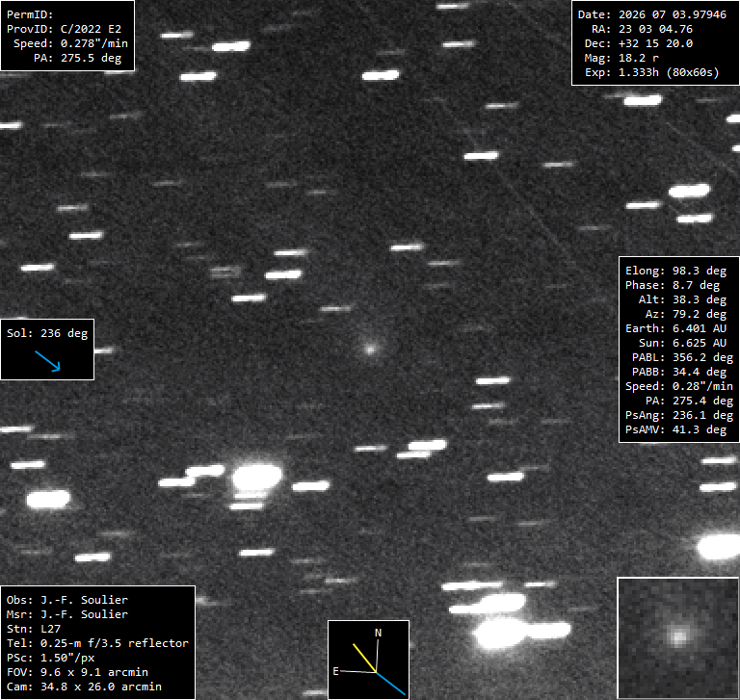Image resolution: width=740 pixels, height=700 pixels.
Task: Select the ProvID: C/2022 E2 text
Action: coord(64,29)
